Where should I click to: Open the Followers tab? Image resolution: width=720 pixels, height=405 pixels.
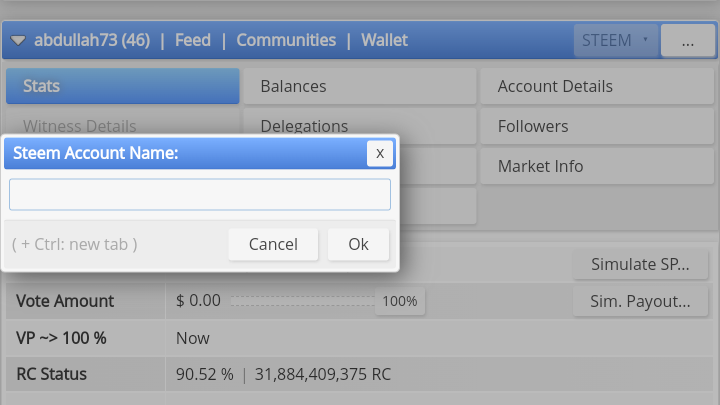click(x=597, y=126)
